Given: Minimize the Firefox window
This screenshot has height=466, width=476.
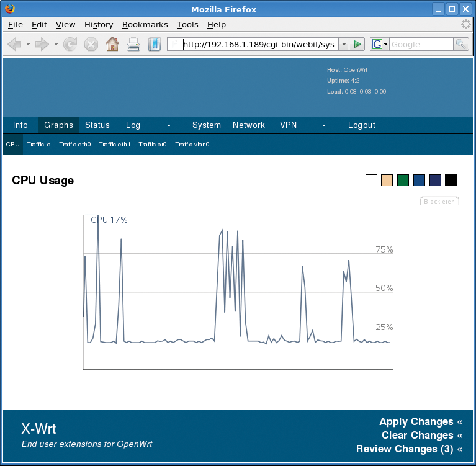Looking at the screenshot, I should 438,9.
